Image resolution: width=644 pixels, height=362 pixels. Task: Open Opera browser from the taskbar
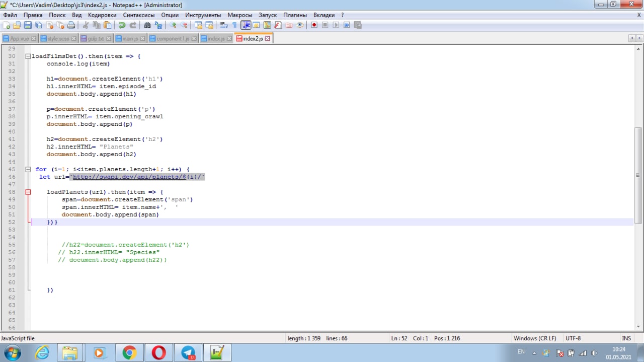click(158, 353)
